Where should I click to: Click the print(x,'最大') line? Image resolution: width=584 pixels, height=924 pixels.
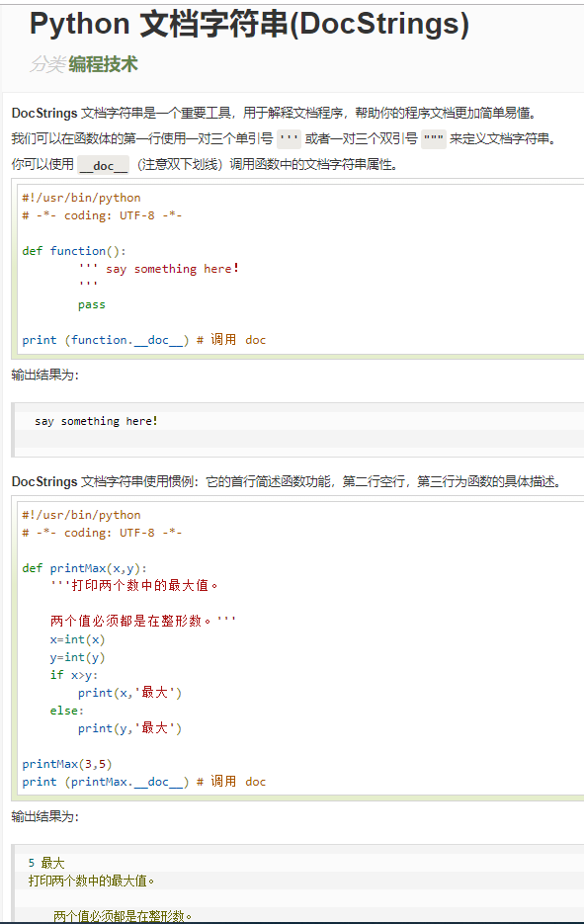click(129, 693)
